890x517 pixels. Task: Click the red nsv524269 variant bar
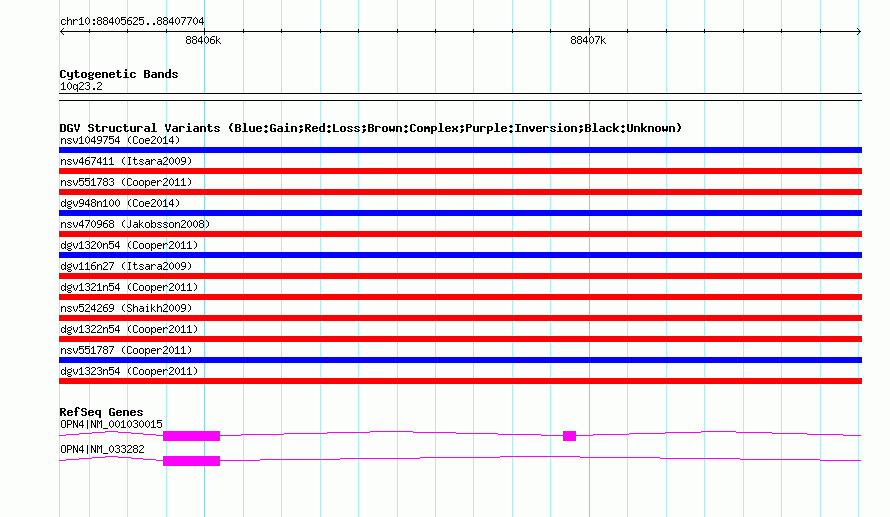460,318
